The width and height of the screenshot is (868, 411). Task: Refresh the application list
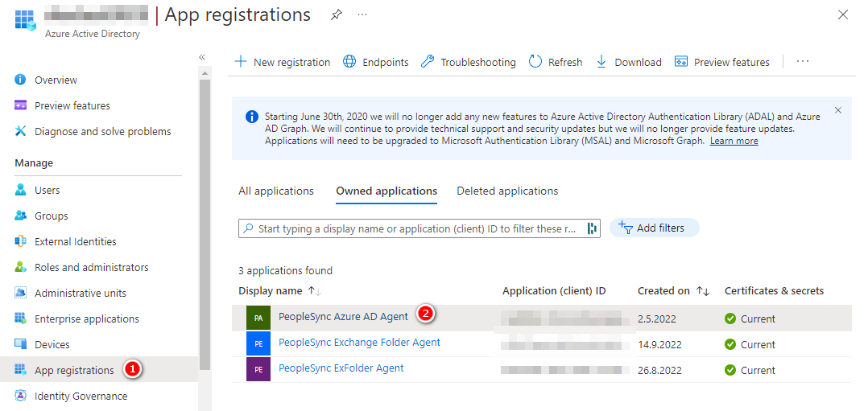[556, 62]
